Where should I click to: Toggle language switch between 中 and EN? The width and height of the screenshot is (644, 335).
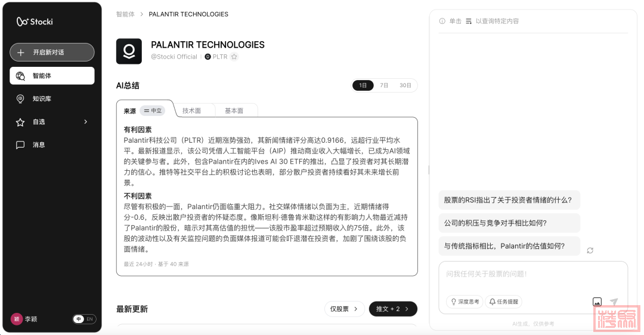click(84, 319)
